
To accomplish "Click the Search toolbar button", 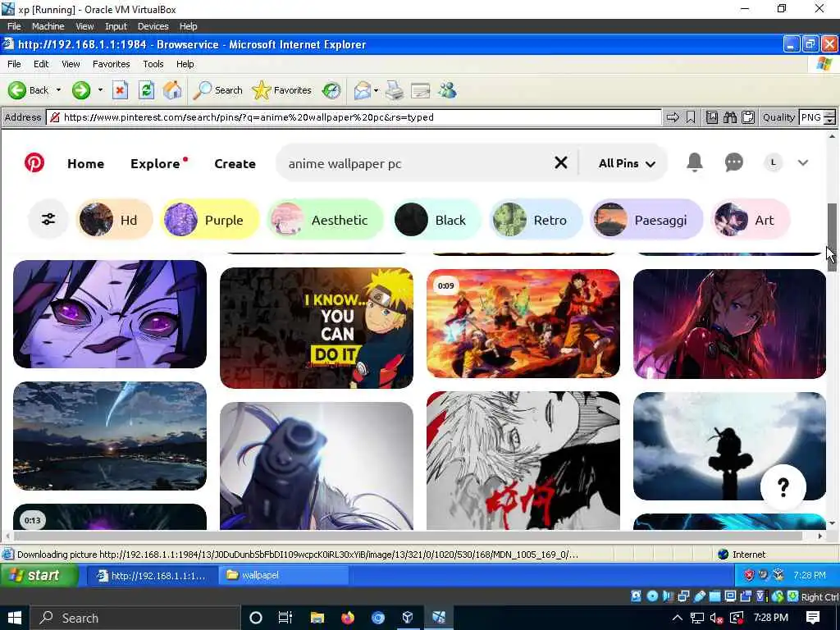I will click(x=217, y=90).
